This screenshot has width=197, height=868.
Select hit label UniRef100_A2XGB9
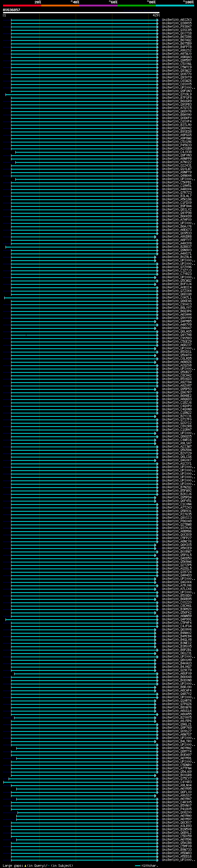tap(177, 149)
